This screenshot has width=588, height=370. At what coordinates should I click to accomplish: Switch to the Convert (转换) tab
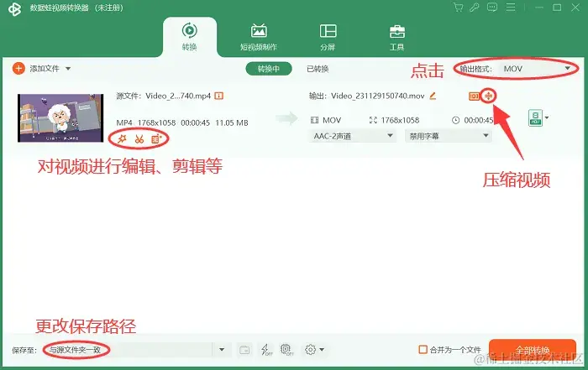point(189,37)
